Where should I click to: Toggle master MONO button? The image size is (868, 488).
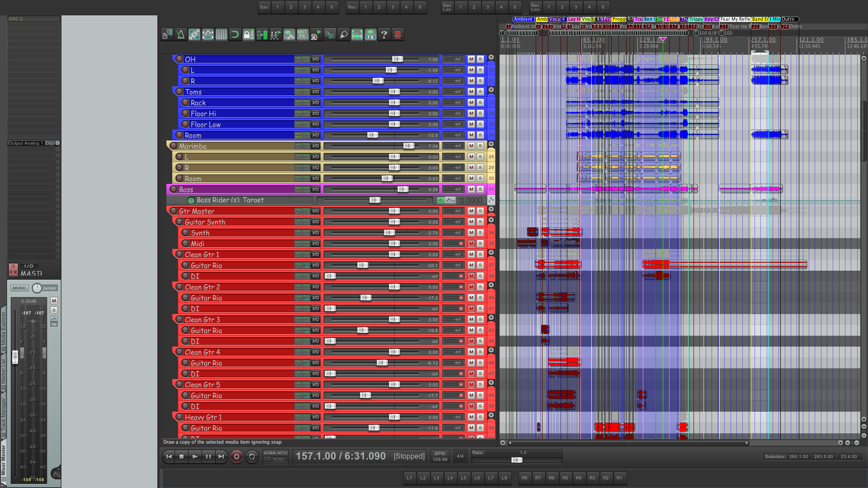(x=19, y=288)
